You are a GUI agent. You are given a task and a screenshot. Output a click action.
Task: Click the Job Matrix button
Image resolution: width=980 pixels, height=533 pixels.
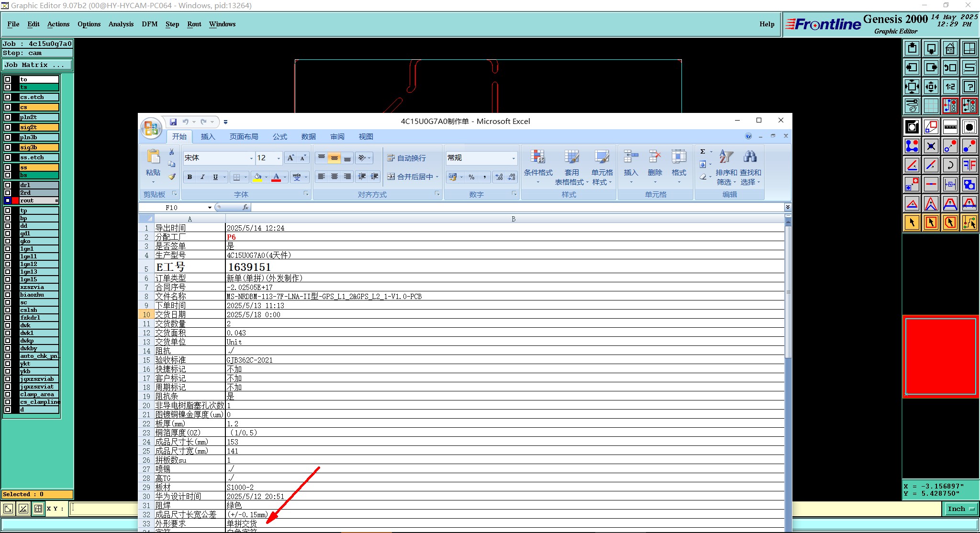[x=37, y=65]
